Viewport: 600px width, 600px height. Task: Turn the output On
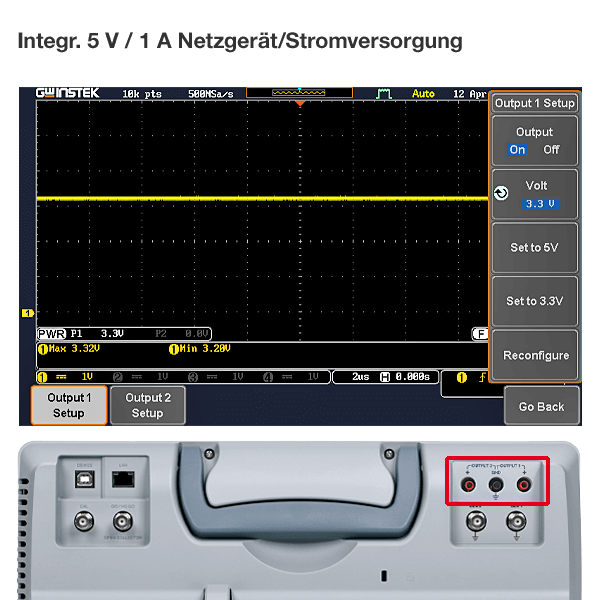coord(517,149)
